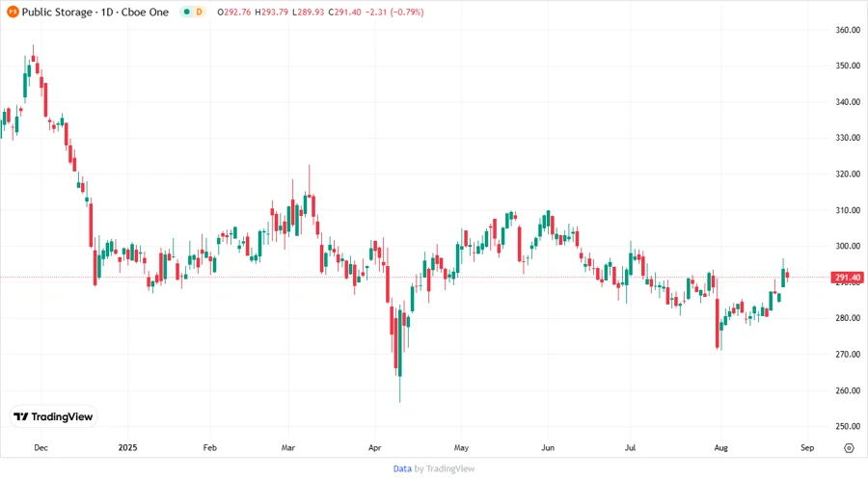Click the Dec label on time axis
This screenshot has height=480, width=868.
41,447
